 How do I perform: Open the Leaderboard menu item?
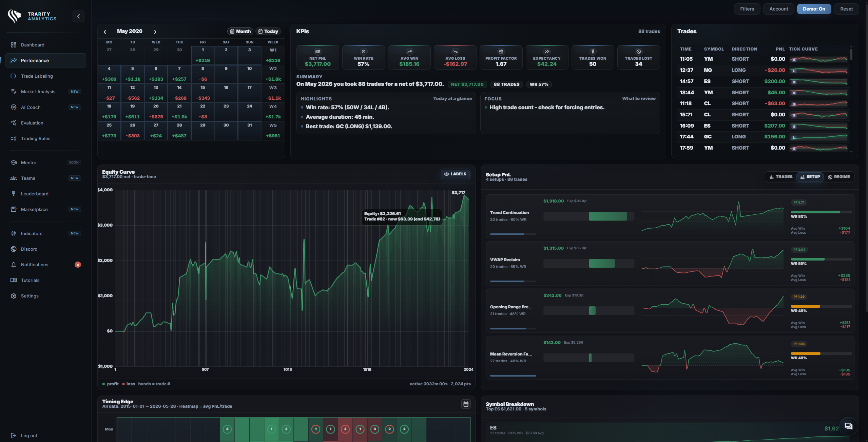(45, 194)
